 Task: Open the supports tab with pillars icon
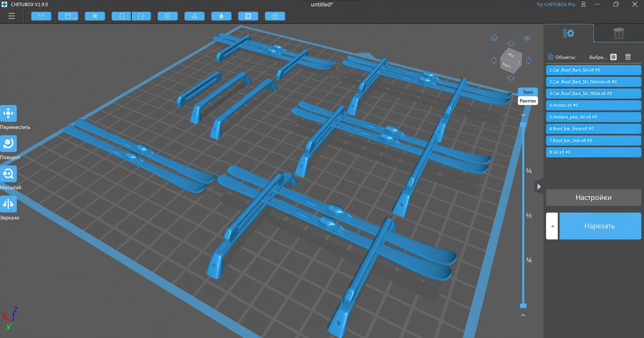(619, 33)
